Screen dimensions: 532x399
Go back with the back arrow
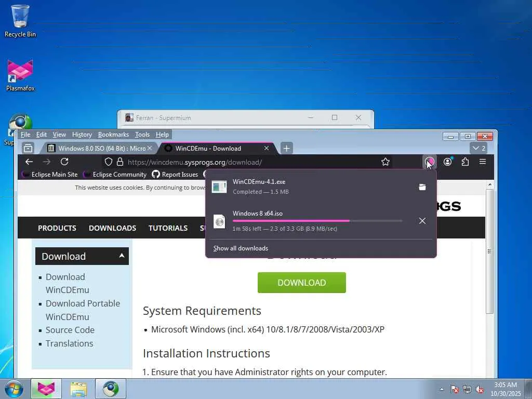(29, 162)
